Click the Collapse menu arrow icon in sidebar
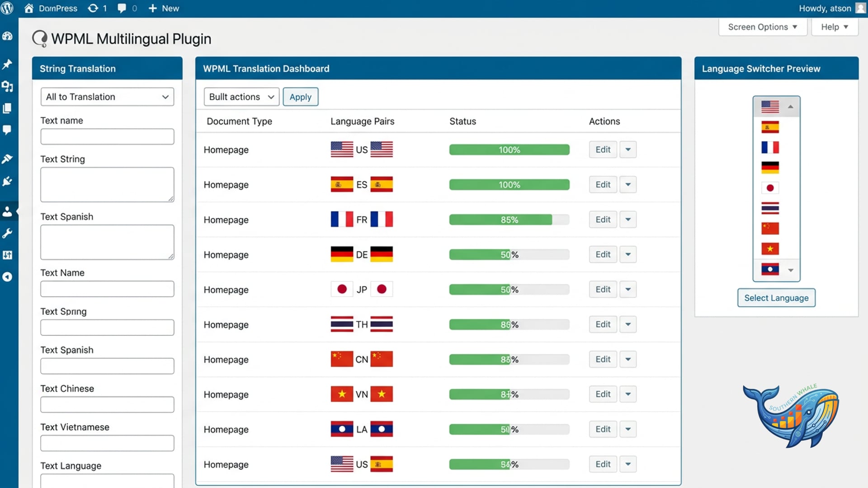This screenshot has height=488, width=868. click(x=7, y=277)
